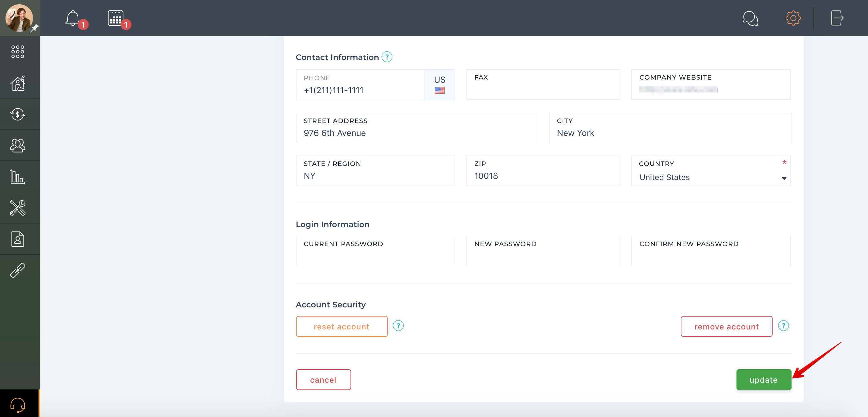Click the Confirm New Password field
This screenshot has width=868, height=417.
click(711, 251)
